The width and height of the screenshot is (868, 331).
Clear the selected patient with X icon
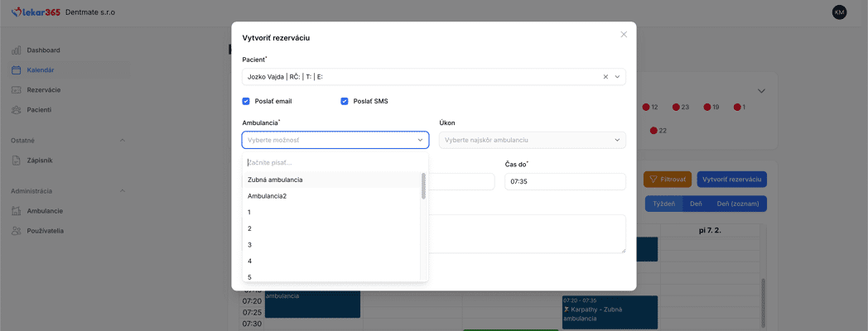(x=605, y=77)
